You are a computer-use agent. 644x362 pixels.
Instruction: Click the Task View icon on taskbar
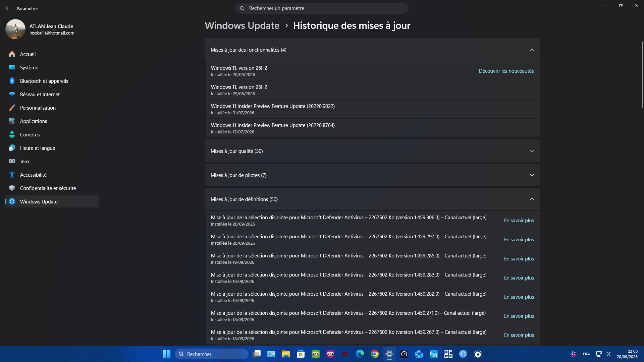[257, 354]
